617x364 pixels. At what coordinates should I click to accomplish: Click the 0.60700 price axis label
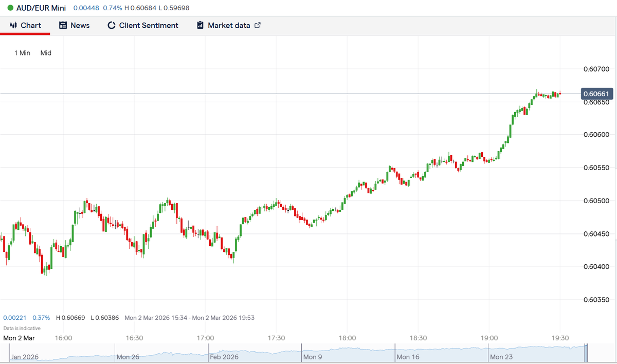(x=596, y=69)
